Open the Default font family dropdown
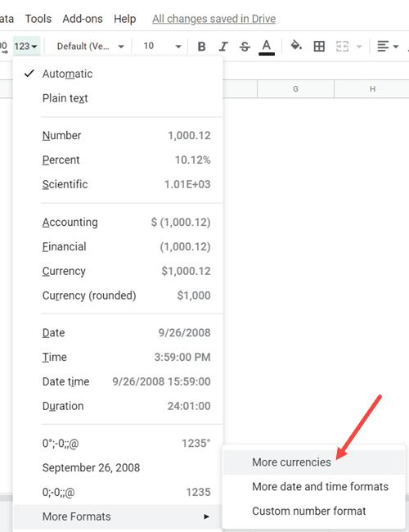The height and width of the screenshot is (532, 409). 89,46
